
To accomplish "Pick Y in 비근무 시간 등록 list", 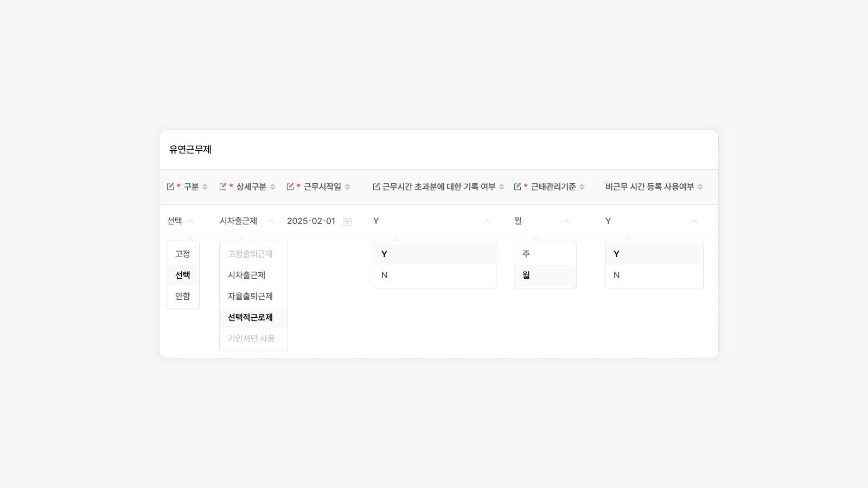I will pyautogui.click(x=654, y=254).
